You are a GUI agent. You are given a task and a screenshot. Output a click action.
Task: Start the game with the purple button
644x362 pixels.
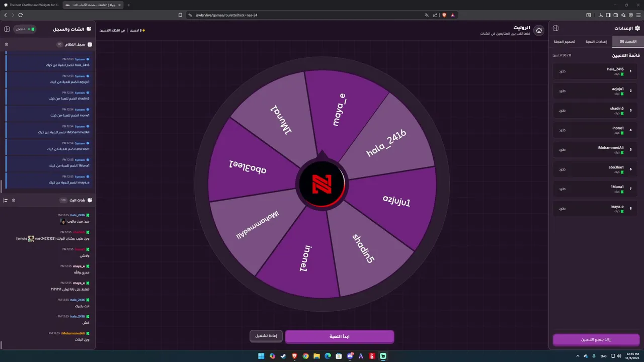tap(340, 336)
